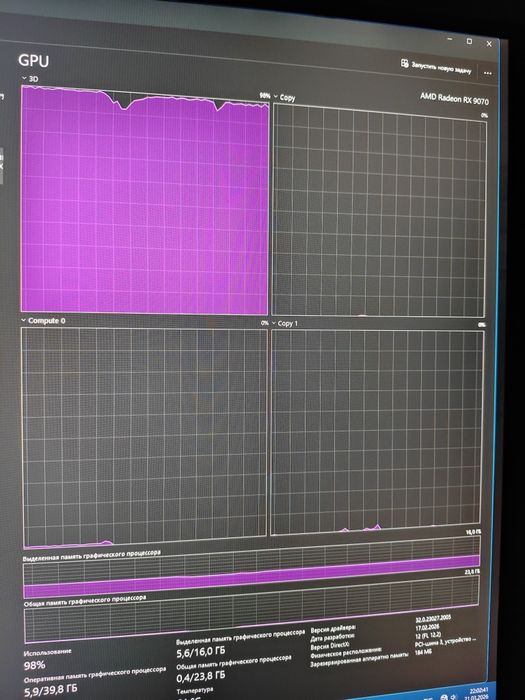Viewport: 525px width, 700px height.
Task: Open the Copy engine graph dropdown
Action: tap(284, 97)
